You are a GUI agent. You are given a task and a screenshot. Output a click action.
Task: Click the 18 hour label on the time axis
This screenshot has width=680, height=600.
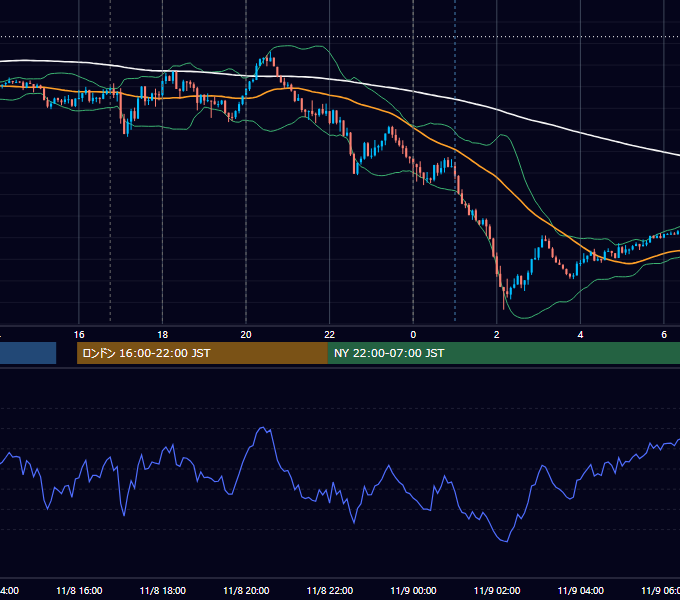[x=163, y=335]
